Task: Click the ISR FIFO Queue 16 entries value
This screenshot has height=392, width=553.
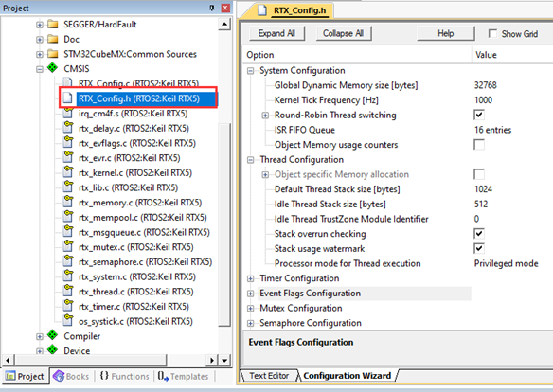Action: (x=492, y=130)
